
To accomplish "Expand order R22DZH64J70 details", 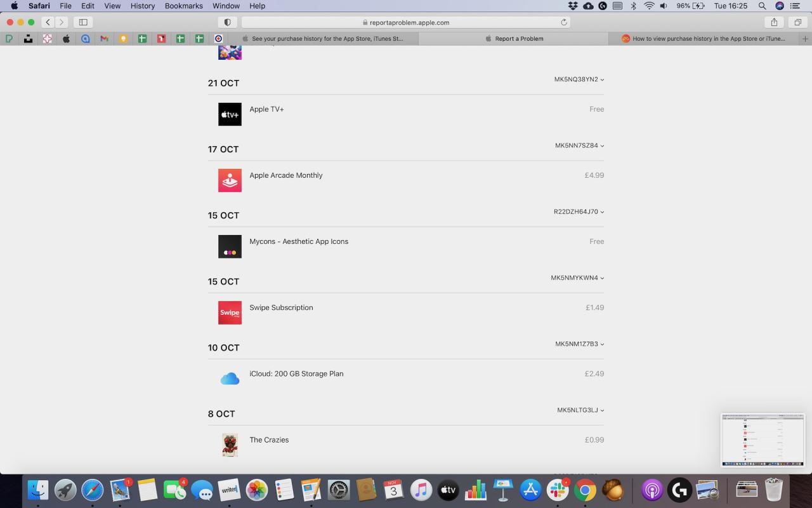I will pos(579,211).
